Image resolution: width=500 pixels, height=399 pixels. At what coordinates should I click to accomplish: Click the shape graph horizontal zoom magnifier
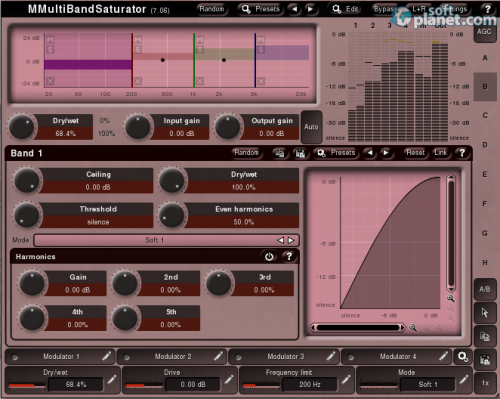pyautogui.click(x=413, y=328)
